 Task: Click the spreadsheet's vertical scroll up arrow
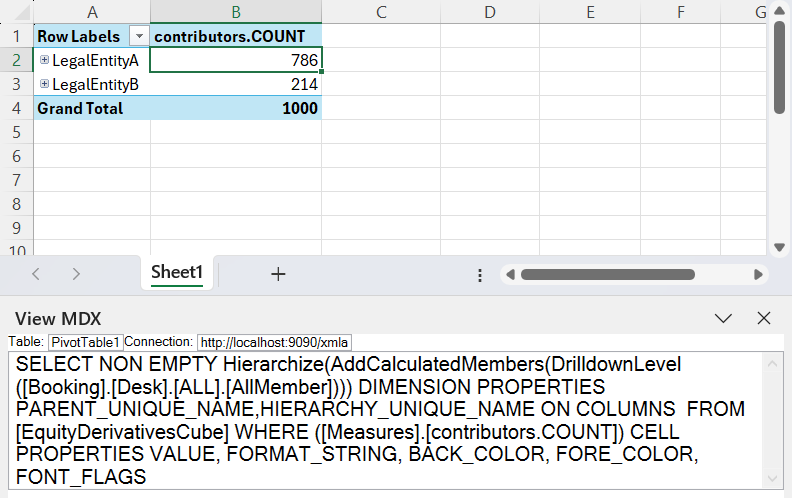[x=779, y=11]
